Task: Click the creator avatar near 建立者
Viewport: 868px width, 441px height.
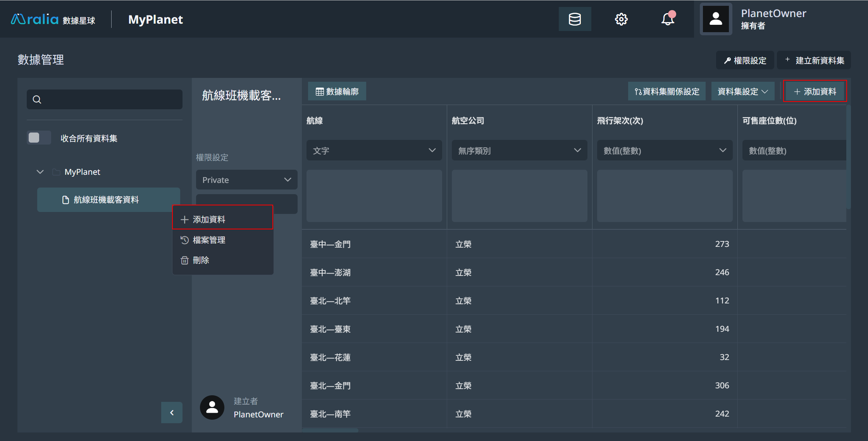Action: point(212,407)
